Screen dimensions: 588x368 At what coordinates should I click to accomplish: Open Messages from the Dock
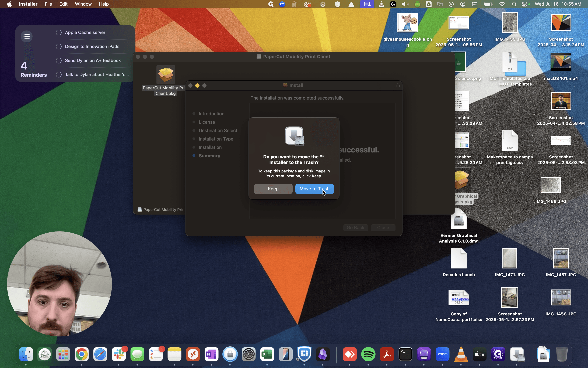pos(138,354)
